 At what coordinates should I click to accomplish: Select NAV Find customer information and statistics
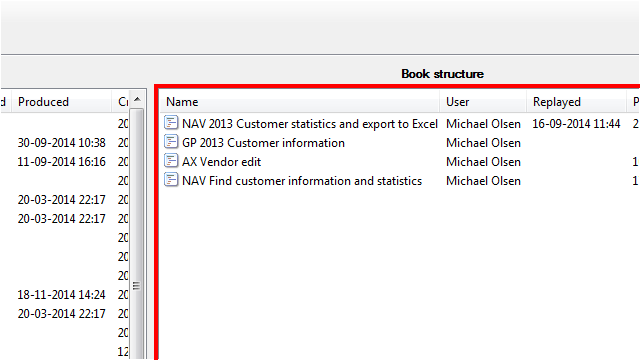(x=302, y=181)
